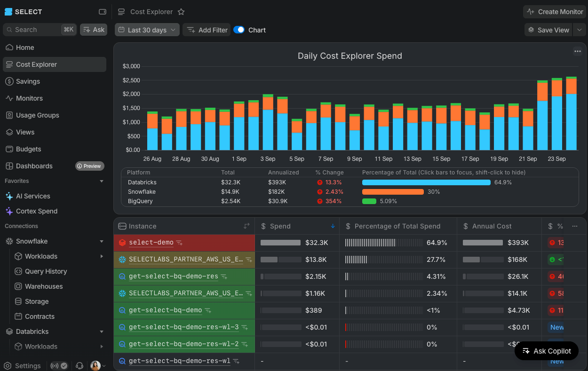Open Savings in the sidebar

point(55,81)
